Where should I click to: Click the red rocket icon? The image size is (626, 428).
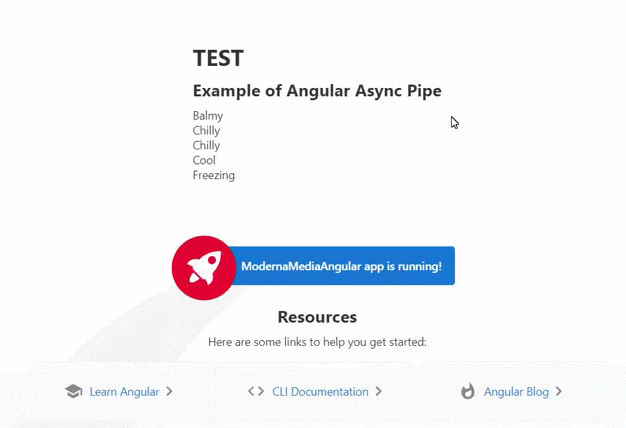(204, 267)
